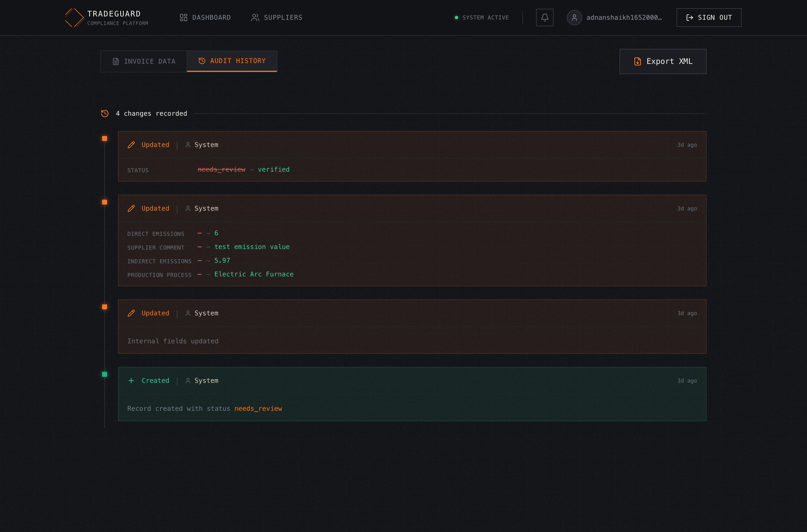Click the clock icon in the Audit History tab
This screenshot has height=532, width=807.
pos(202,61)
